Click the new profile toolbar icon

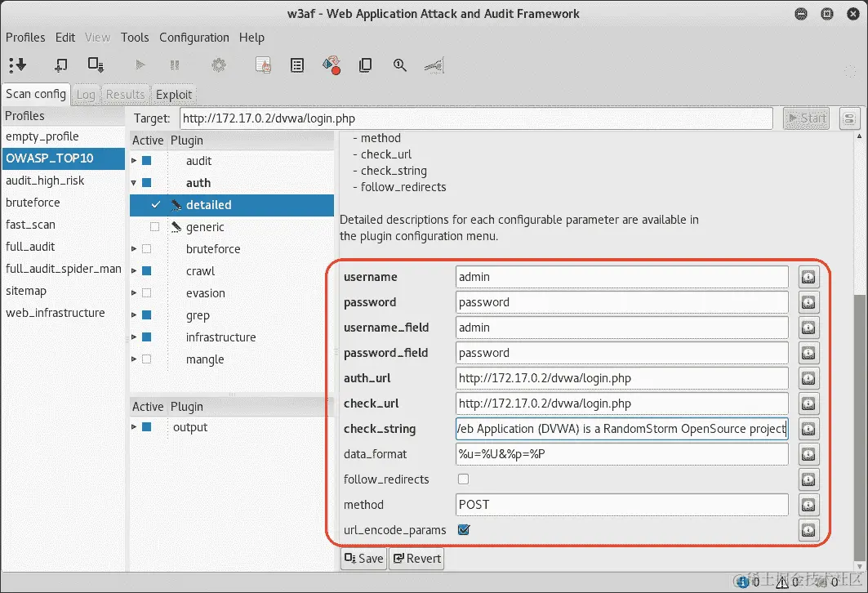[x=61, y=65]
